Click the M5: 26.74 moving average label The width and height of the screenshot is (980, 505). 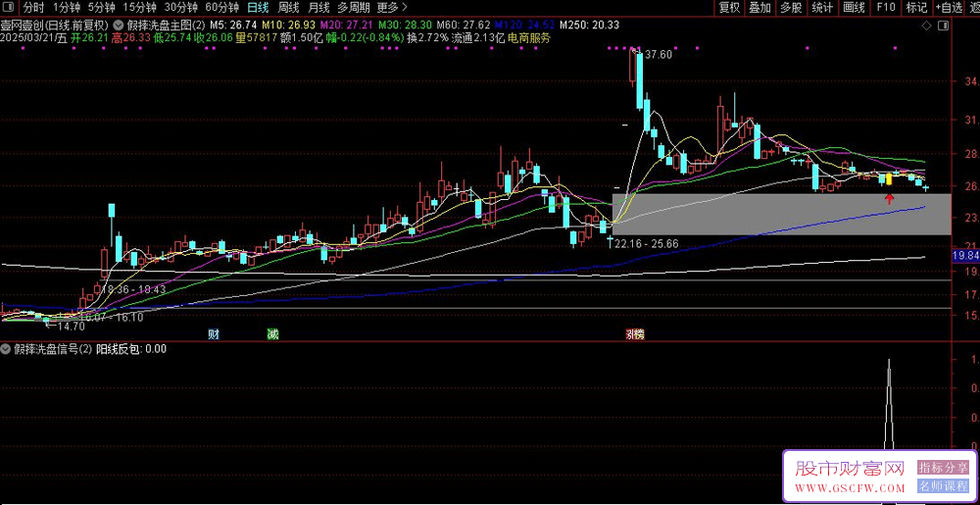pyautogui.click(x=233, y=25)
